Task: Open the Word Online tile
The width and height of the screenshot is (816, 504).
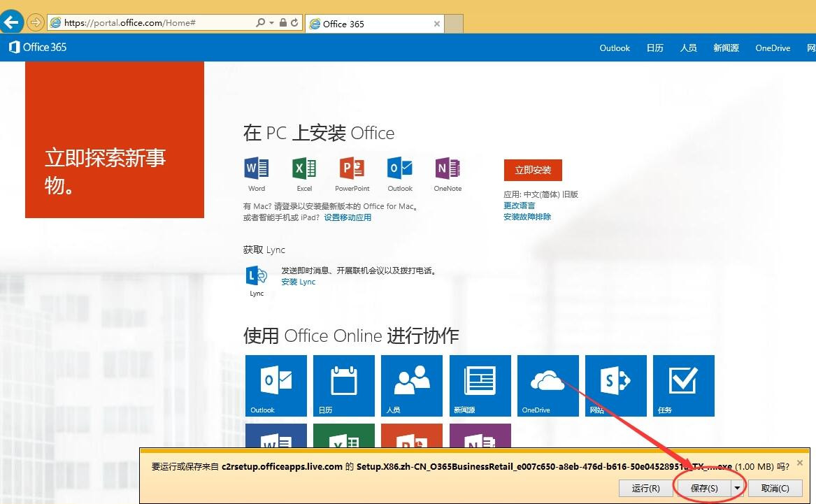Action: click(275, 435)
